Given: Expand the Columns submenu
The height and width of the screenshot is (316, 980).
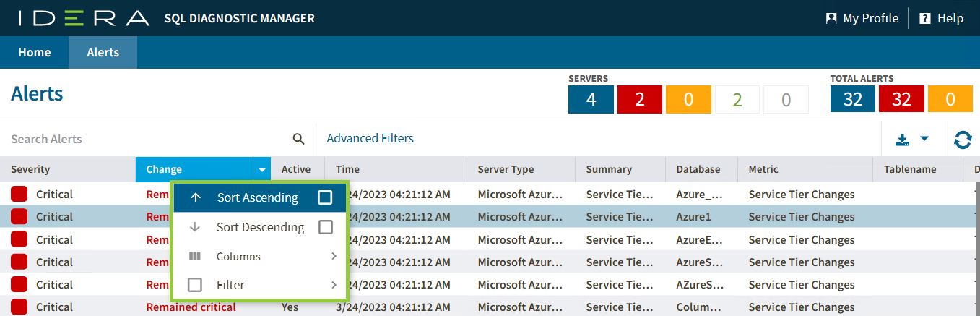Looking at the screenshot, I should point(334,256).
